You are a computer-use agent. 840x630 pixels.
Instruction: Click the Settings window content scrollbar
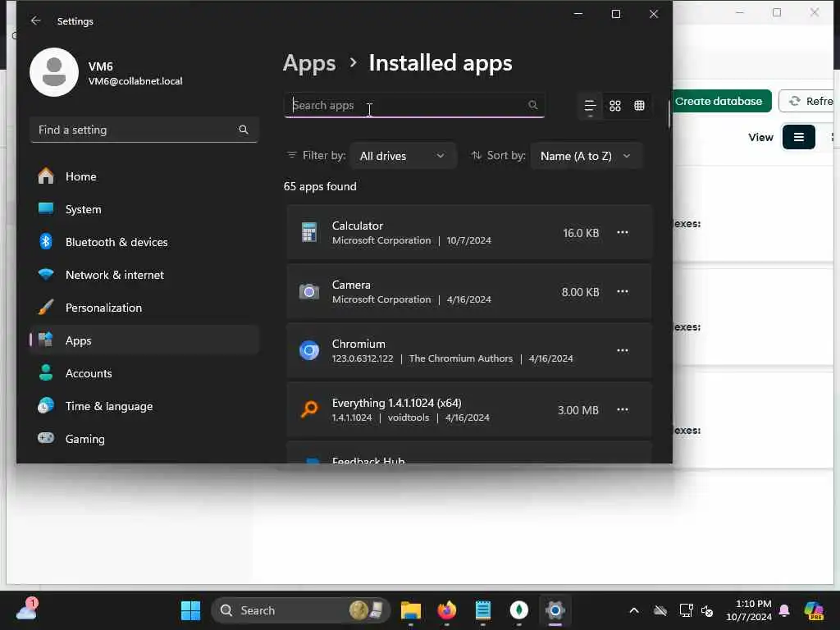click(x=669, y=113)
